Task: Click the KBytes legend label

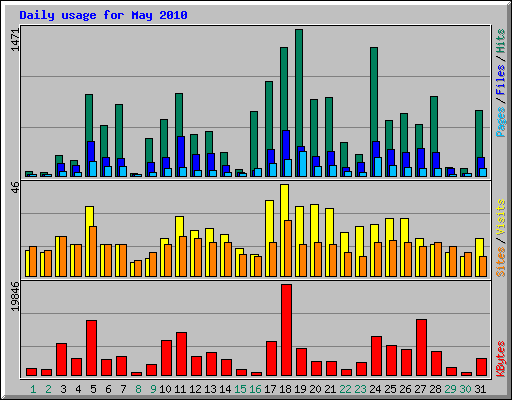Action: pyautogui.click(x=501, y=359)
